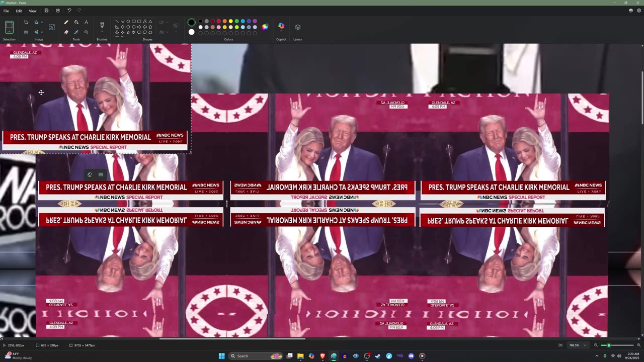The width and height of the screenshot is (644, 362).
Task: Pick the Down arrow shape
Action: coord(117,33)
